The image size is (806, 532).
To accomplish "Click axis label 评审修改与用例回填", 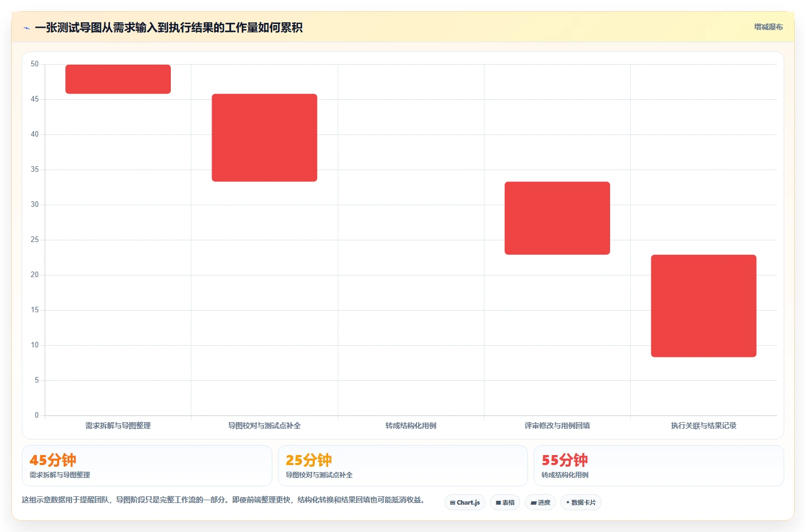I will pos(557,425).
